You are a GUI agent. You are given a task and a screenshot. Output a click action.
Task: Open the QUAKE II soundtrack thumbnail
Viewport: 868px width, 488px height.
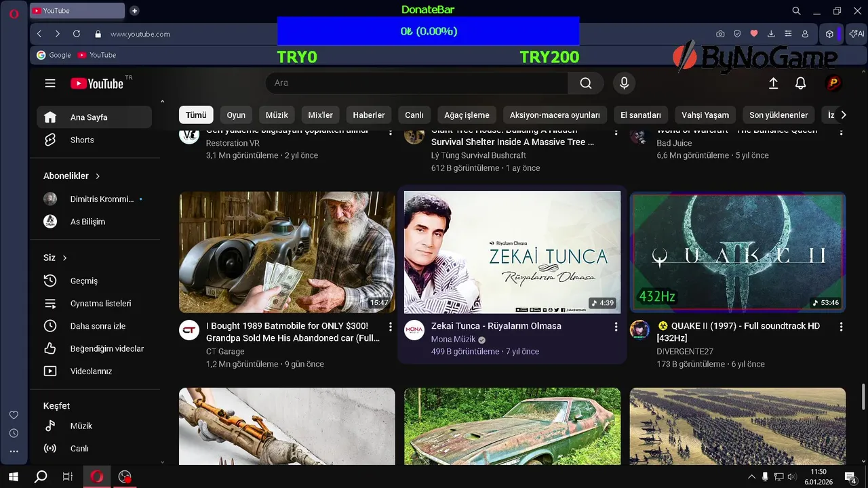(x=738, y=252)
